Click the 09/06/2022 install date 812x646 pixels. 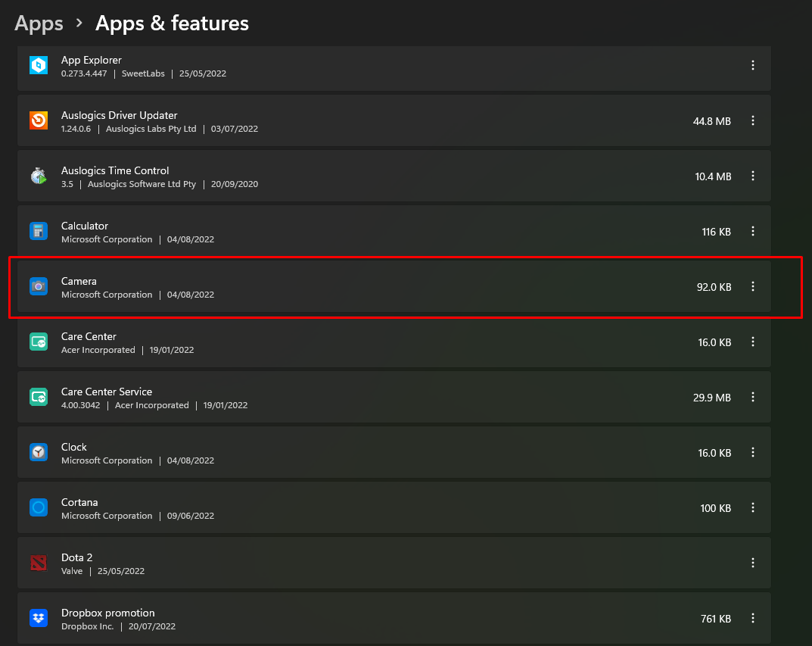pyautogui.click(x=190, y=516)
